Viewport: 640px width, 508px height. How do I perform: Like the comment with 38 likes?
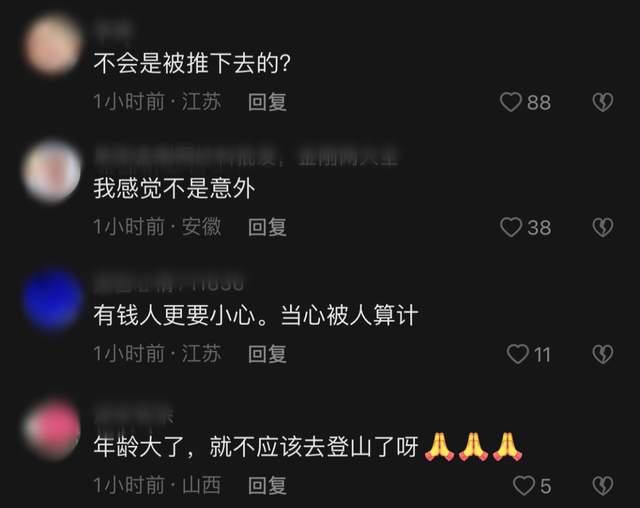[x=511, y=227]
